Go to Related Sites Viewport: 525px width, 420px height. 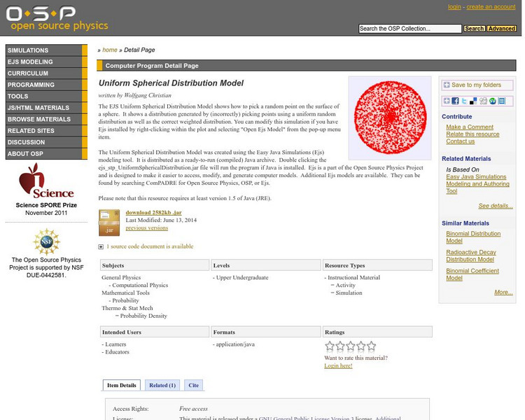click(46, 131)
